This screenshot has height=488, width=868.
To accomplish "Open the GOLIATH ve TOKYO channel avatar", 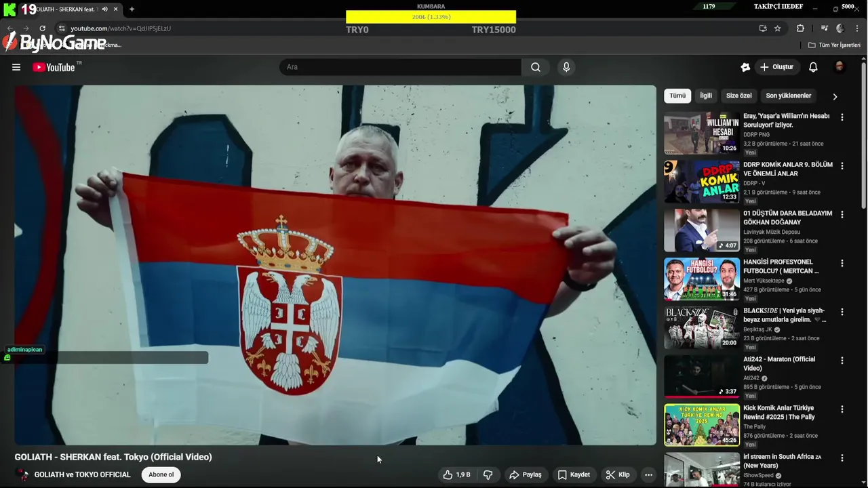I will [23, 474].
